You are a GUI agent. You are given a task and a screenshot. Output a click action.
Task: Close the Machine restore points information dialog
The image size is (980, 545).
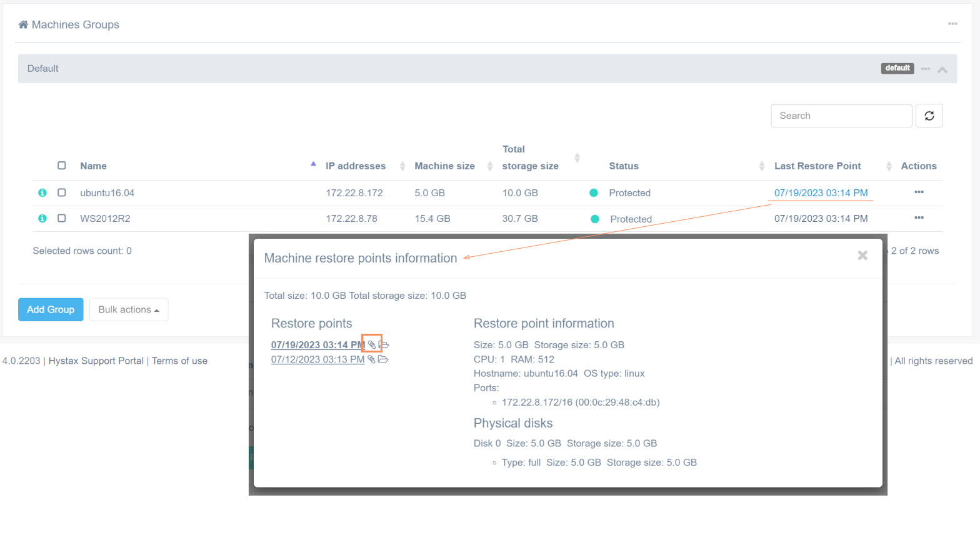[862, 256]
